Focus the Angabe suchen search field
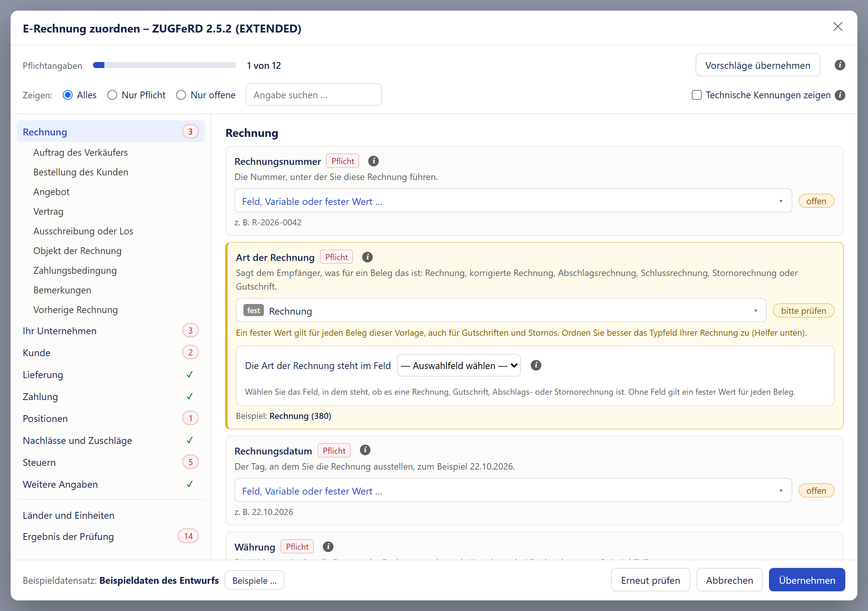The image size is (868, 611). point(314,95)
